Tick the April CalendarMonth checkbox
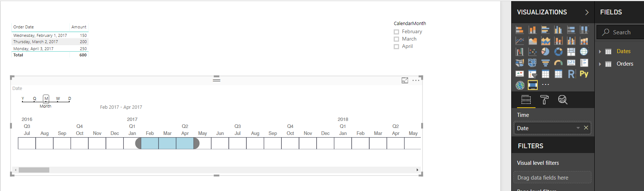The width and height of the screenshot is (644, 191). tap(396, 46)
